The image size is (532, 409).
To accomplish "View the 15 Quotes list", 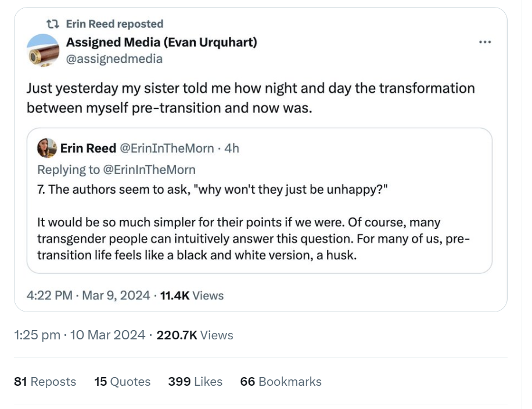I will tap(122, 381).
